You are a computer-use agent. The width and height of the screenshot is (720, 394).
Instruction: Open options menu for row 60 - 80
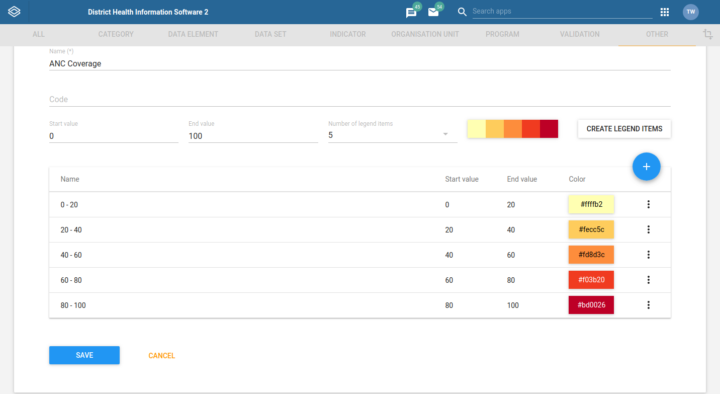pyautogui.click(x=648, y=280)
